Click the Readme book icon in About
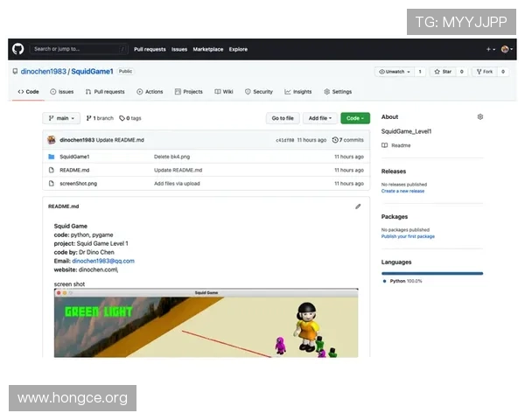Image resolution: width=525 pixels, height=420 pixels. click(x=385, y=145)
